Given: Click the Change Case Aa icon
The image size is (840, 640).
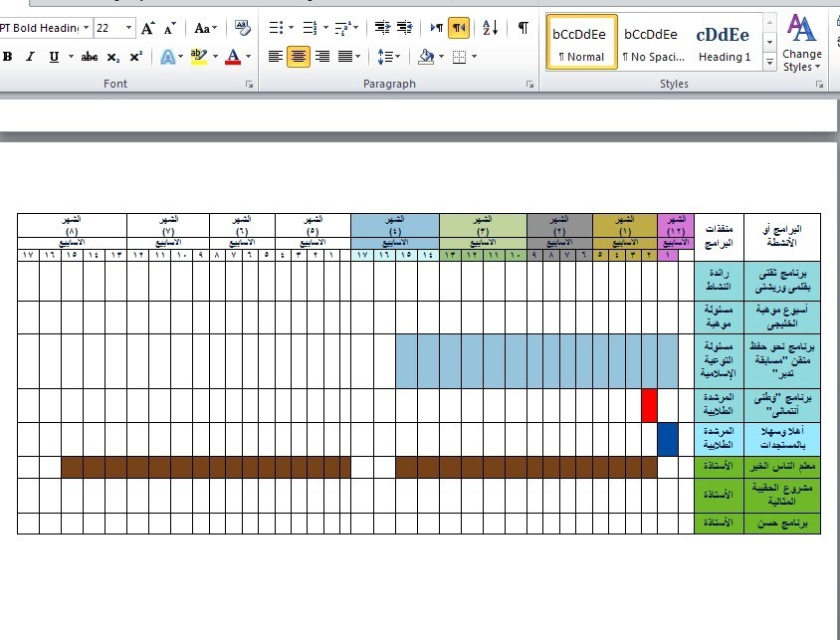Looking at the screenshot, I should (x=205, y=28).
